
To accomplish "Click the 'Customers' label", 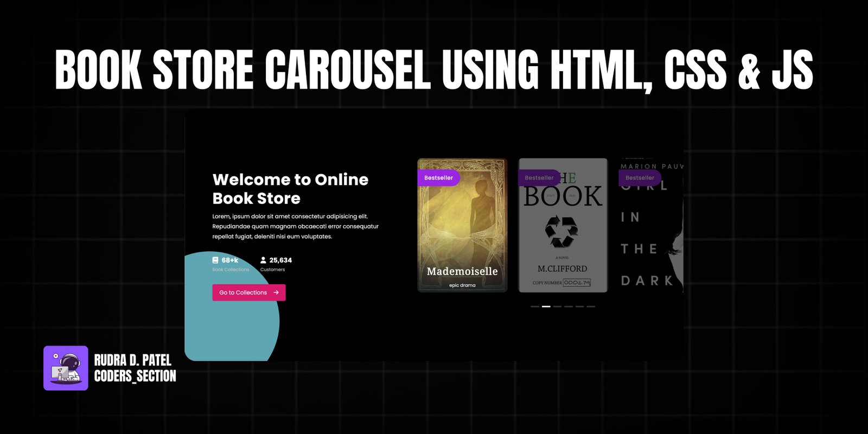I will (272, 270).
